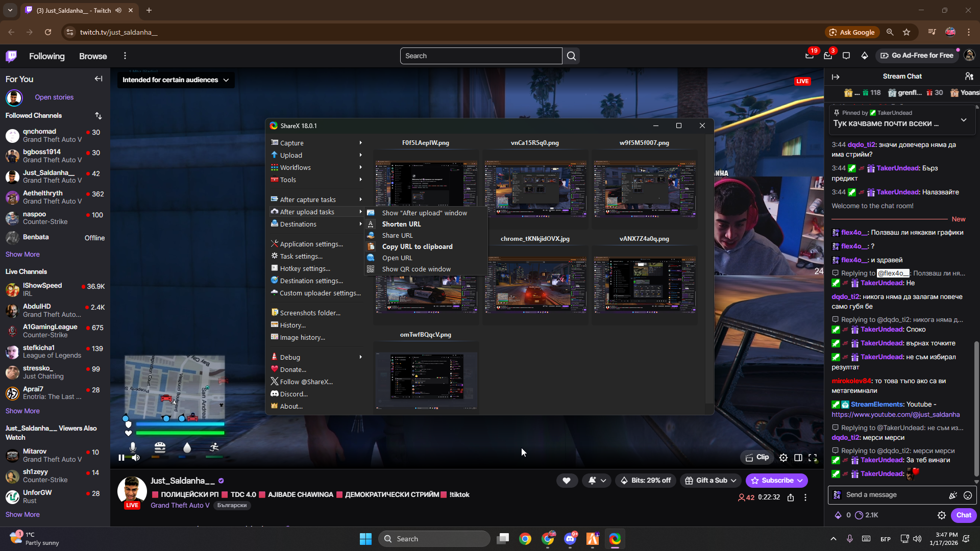
Task: Click the emote picker smiley icon
Action: tap(967, 495)
